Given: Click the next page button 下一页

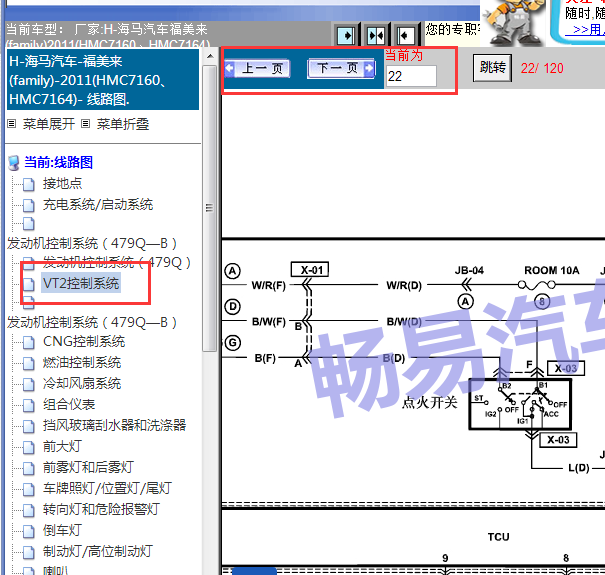Looking at the screenshot, I should [341, 69].
